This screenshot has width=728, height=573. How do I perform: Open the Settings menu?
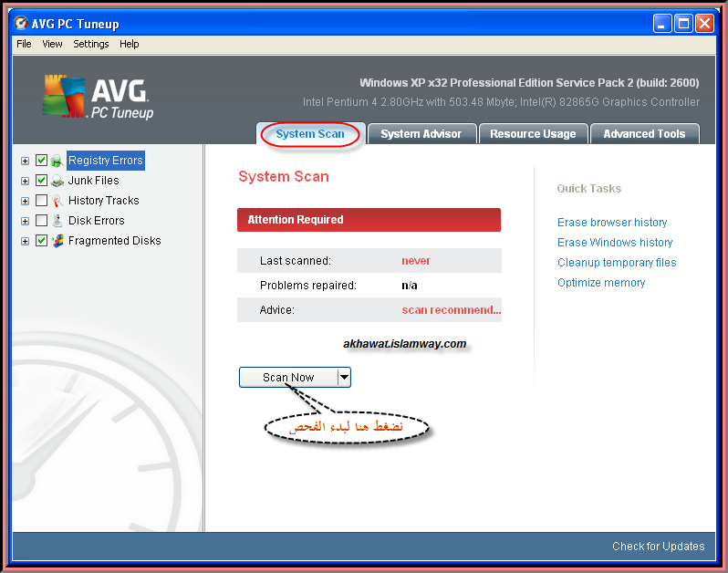[91, 44]
